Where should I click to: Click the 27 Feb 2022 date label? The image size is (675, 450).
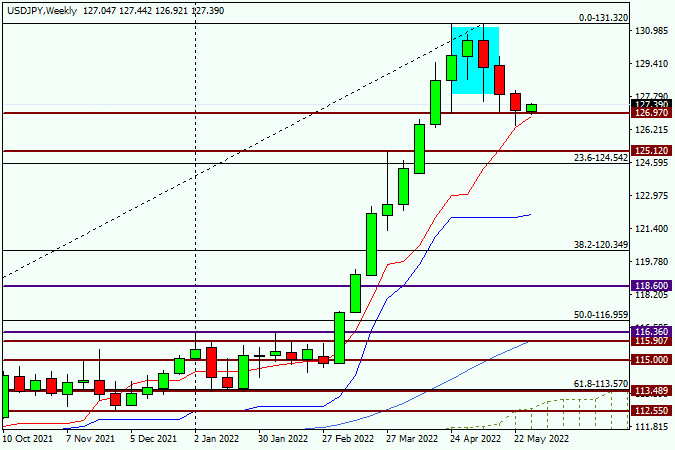pyautogui.click(x=348, y=439)
